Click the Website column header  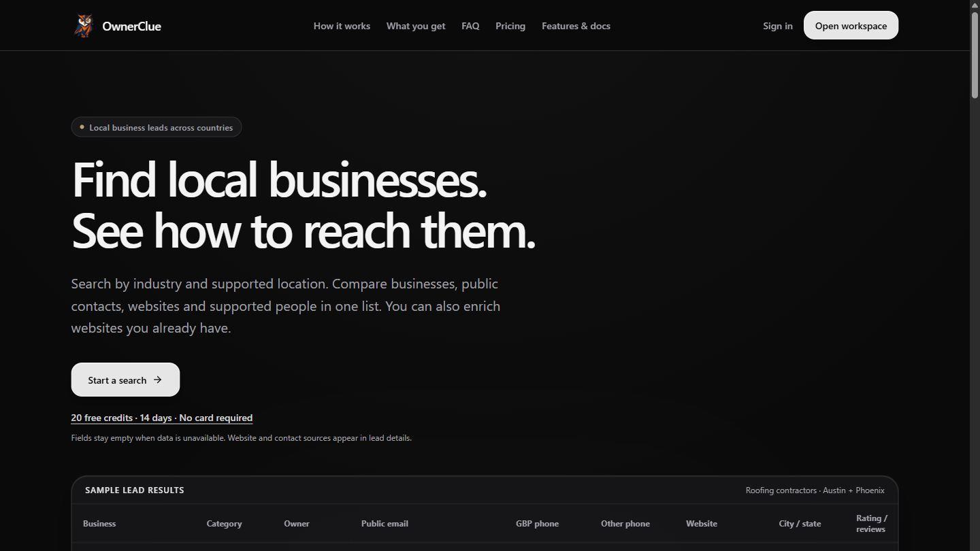point(702,523)
